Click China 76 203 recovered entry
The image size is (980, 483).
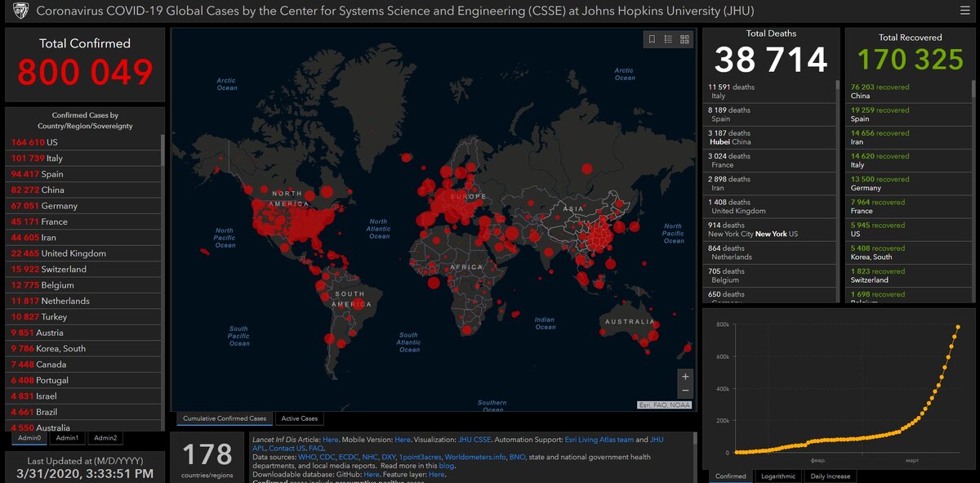(x=907, y=92)
